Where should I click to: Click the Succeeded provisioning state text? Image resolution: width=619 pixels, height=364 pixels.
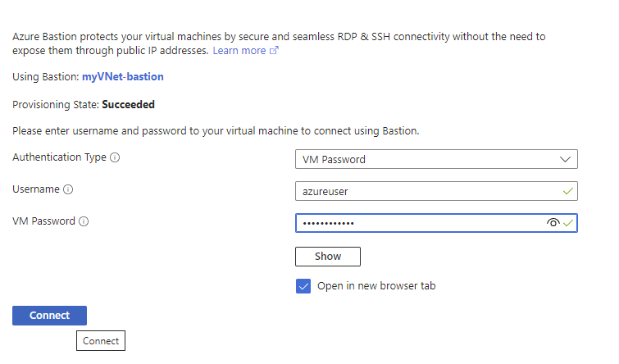[x=128, y=105]
